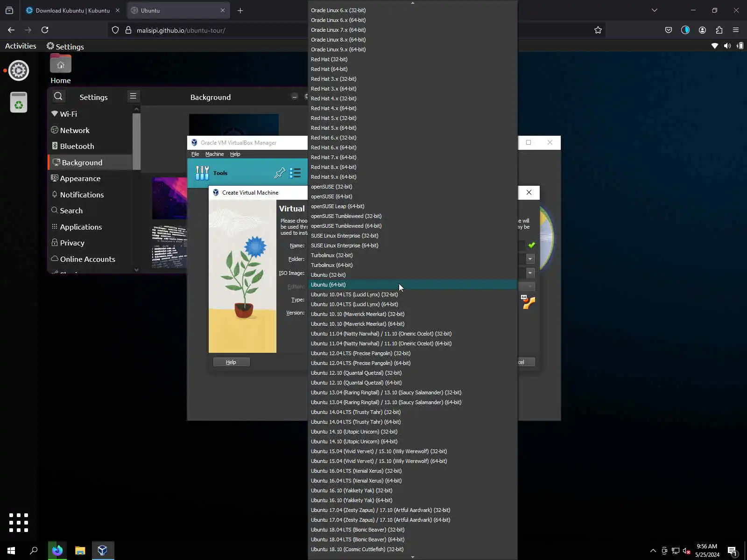This screenshot has width=747, height=560.
Task: Open Windows taskbar search
Action: point(34,551)
